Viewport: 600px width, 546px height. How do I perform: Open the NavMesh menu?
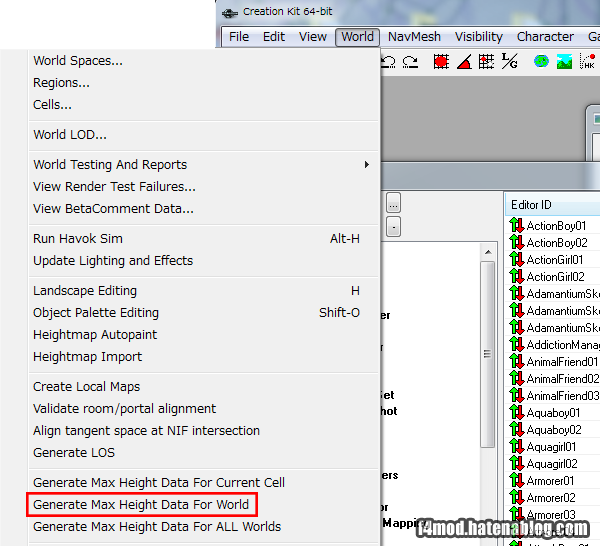[414, 37]
